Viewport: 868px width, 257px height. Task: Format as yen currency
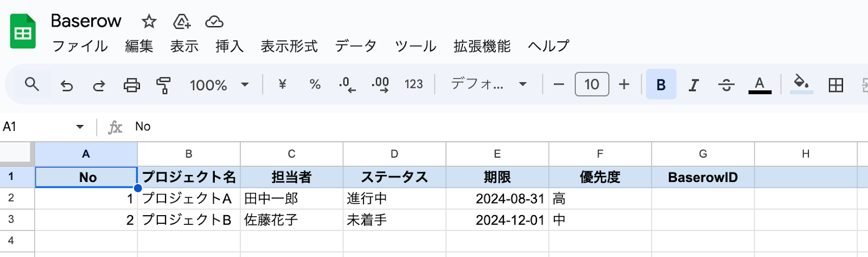(282, 84)
